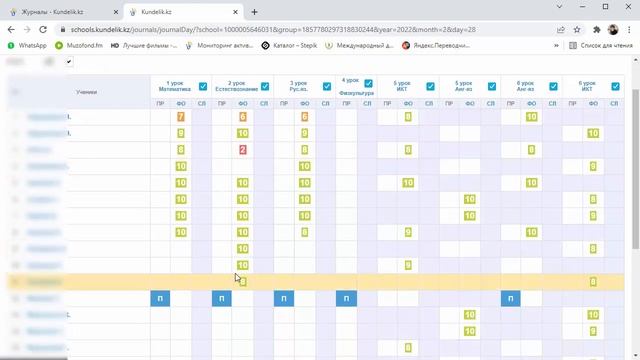
Task: Toggle the 6 урок ИКТ checkbox
Action: pyautogui.click(x=616, y=86)
